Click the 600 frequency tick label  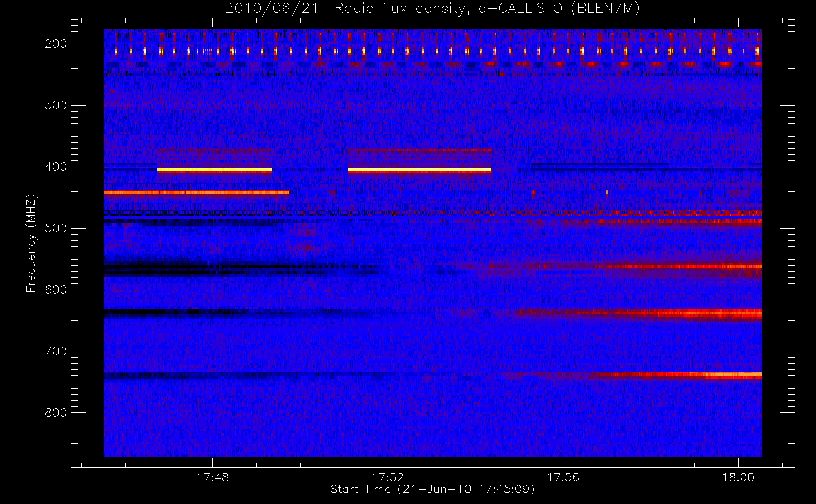pos(55,290)
